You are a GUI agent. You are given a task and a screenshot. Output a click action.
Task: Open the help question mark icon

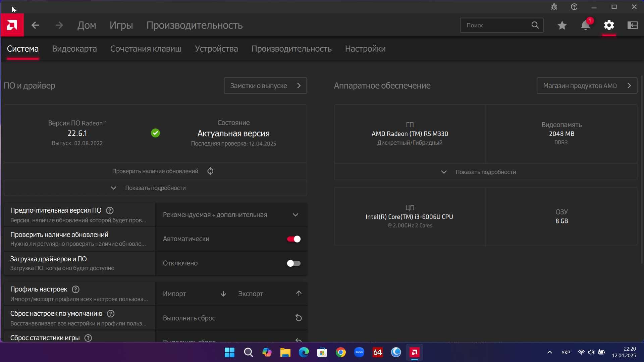tap(574, 7)
